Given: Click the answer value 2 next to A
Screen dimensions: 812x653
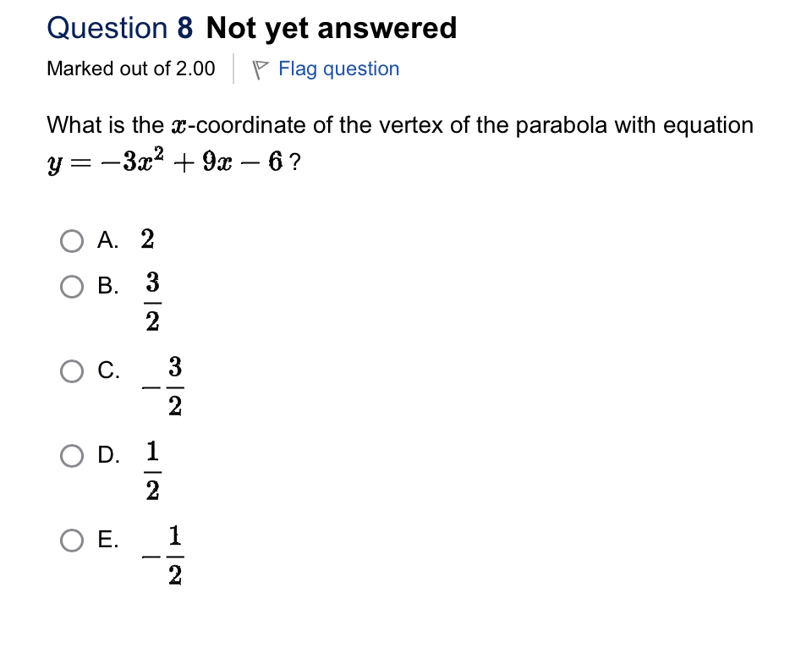Looking at the screenshot, I should [x=146, y=241].
